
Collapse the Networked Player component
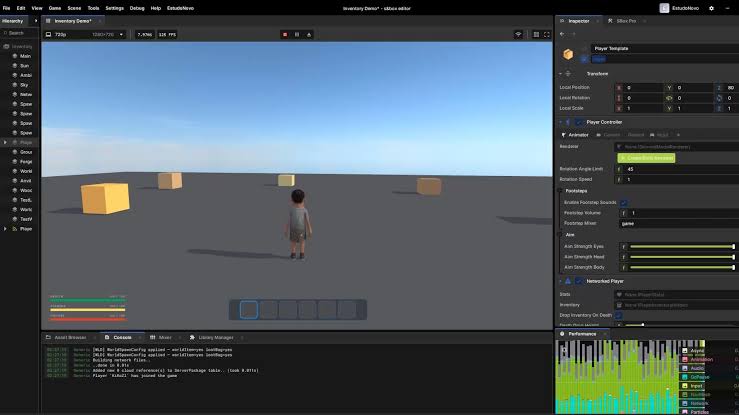(x=560, y=281)
